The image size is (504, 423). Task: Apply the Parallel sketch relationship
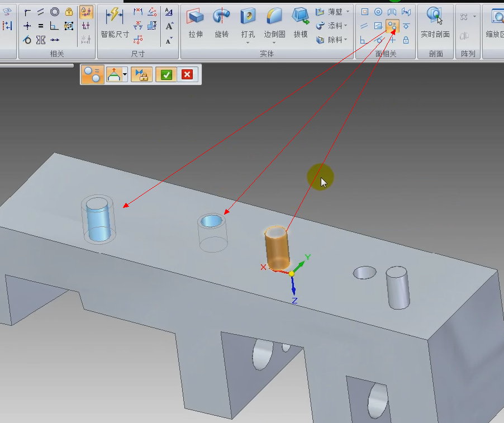click(40, 12)
